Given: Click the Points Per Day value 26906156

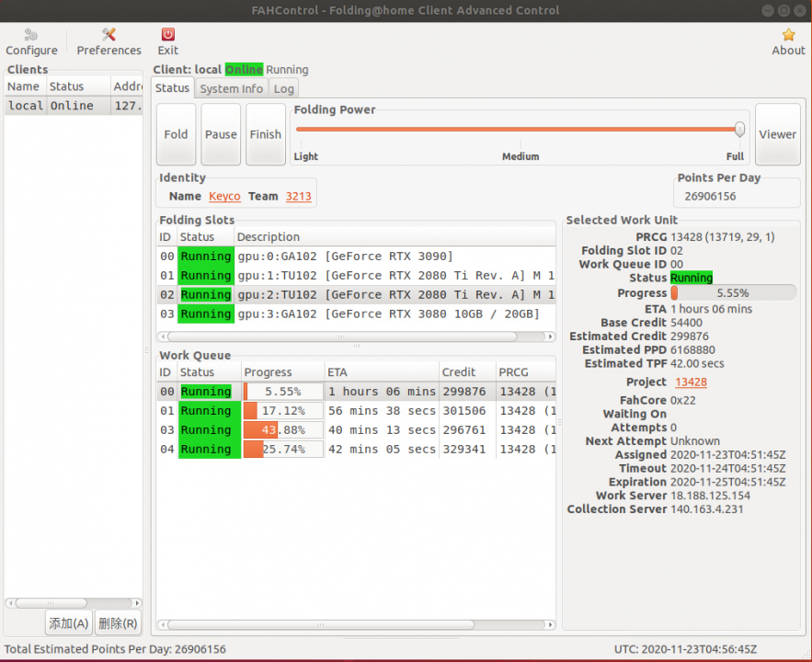Looking at the screenshot, I should coord(710,196).
